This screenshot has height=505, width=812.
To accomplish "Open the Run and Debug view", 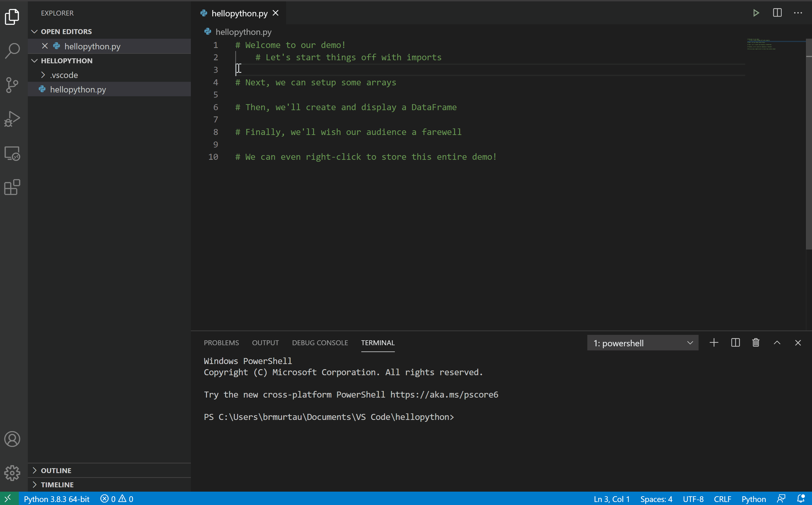I will 12,119.
